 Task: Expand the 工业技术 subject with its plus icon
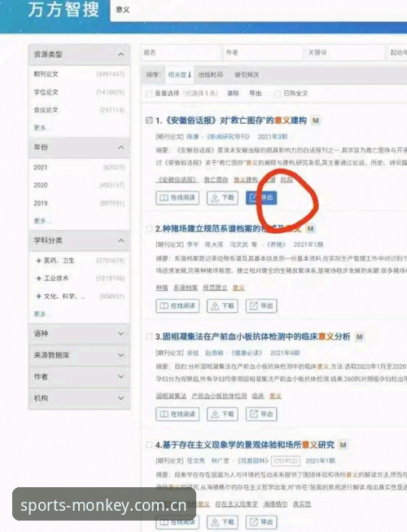point(38,278)
